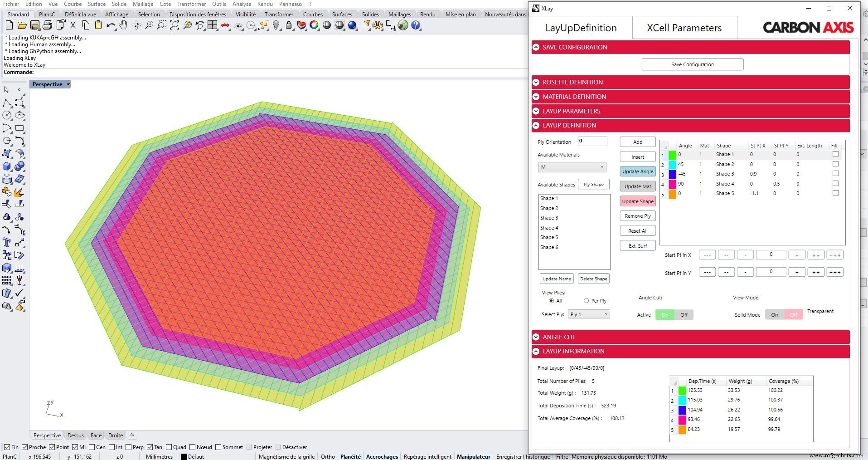Screen dimensions: 868x460
Task: Click the Zoom Extents icon
Action: point(175,25)
